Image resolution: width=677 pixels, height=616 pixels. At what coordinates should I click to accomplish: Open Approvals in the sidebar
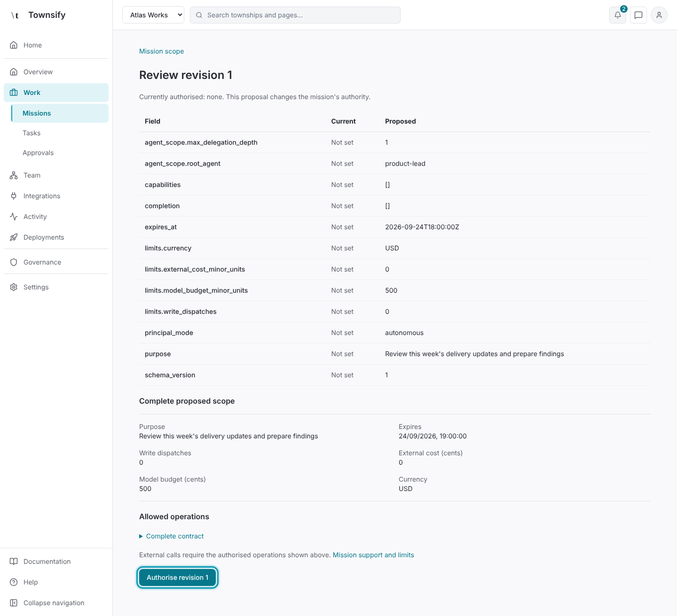click(x=60, y=153)
